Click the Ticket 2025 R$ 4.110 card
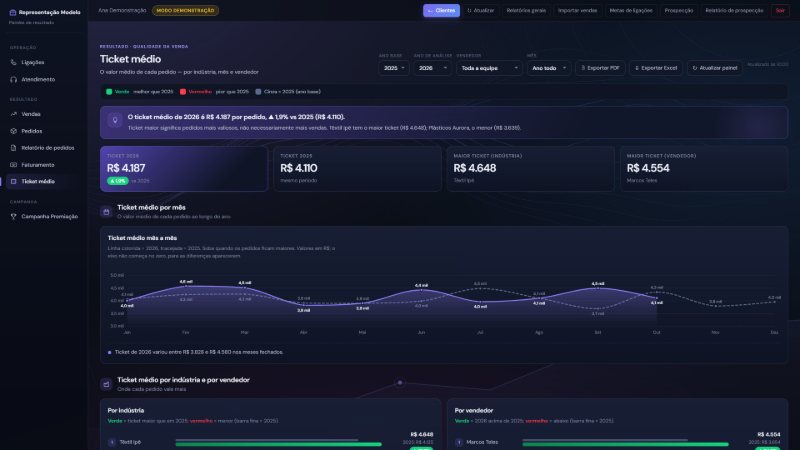The width and height of the screenshot is (800, 450). tap(357, 169)
